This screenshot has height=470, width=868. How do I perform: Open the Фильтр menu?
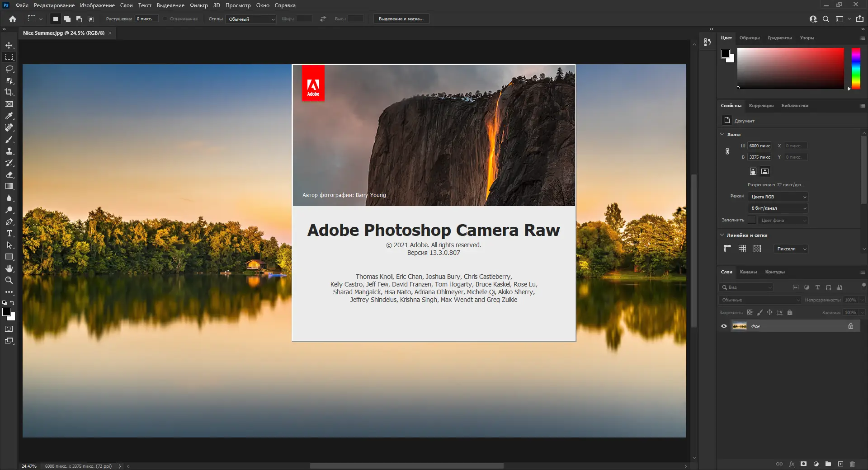tap(198, 5)
